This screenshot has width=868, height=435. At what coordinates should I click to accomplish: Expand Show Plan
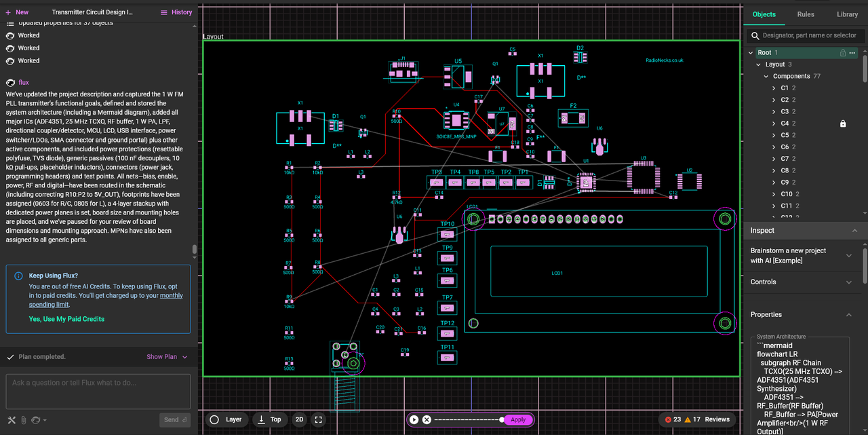click(167, 357)
